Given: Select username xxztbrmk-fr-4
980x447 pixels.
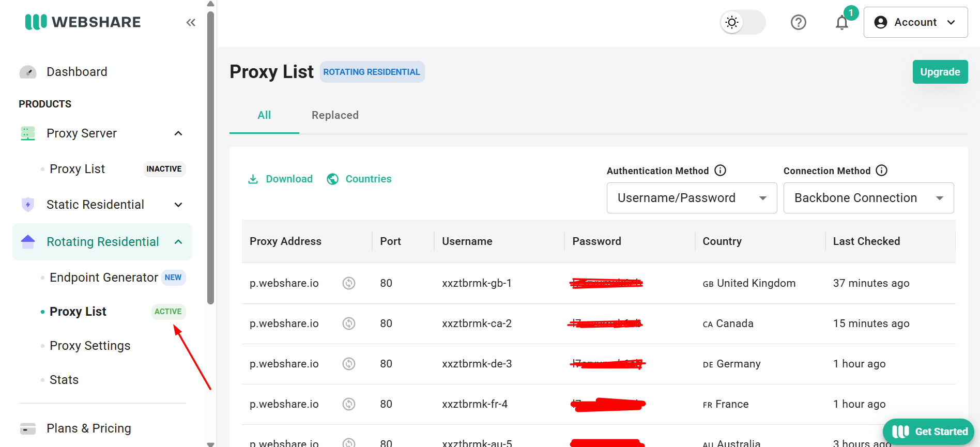Looking at the screenshot, I should coord(474,404).
